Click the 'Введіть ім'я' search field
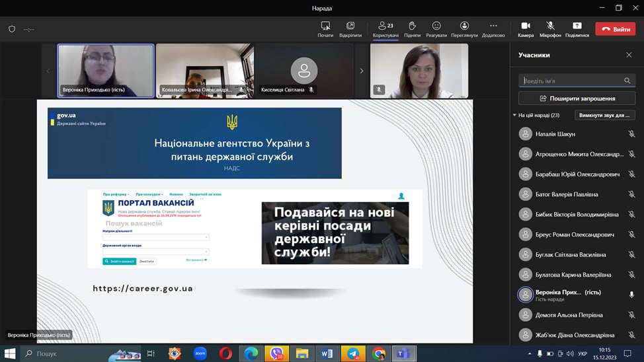This screenshot has width=644, height=362. click(x=570, y=81)
